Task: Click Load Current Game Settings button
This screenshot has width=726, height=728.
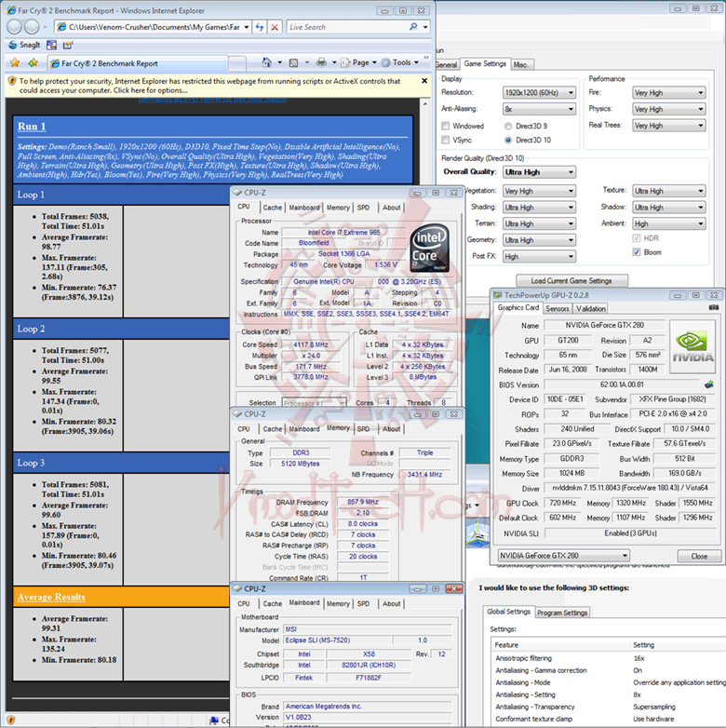Action: click(x=571, y=281)
